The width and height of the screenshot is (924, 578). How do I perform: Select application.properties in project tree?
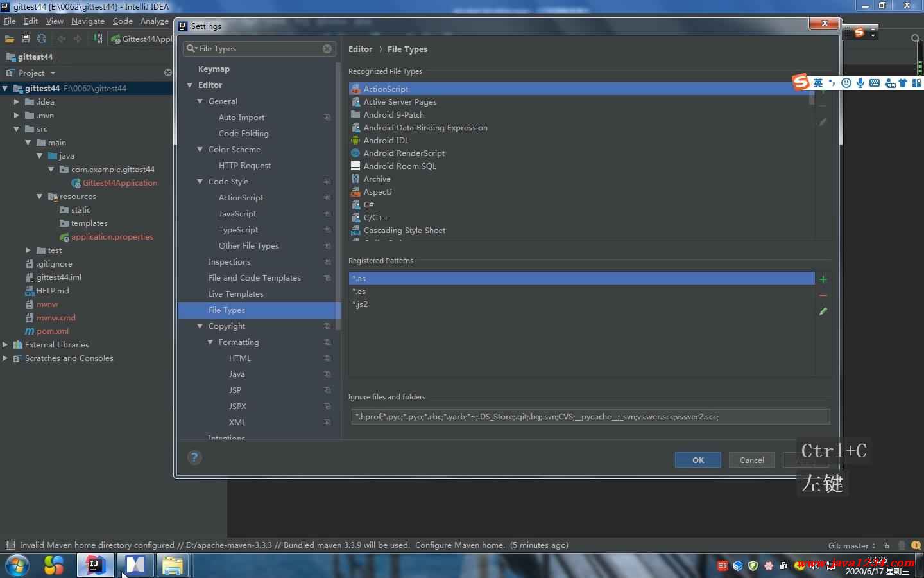[x=112, y=237]
